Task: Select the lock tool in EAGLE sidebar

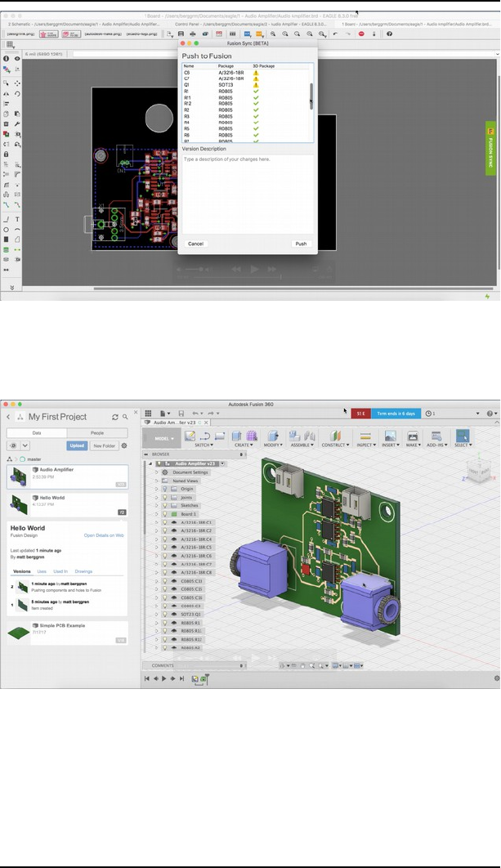Action: (x=6, y=154)
